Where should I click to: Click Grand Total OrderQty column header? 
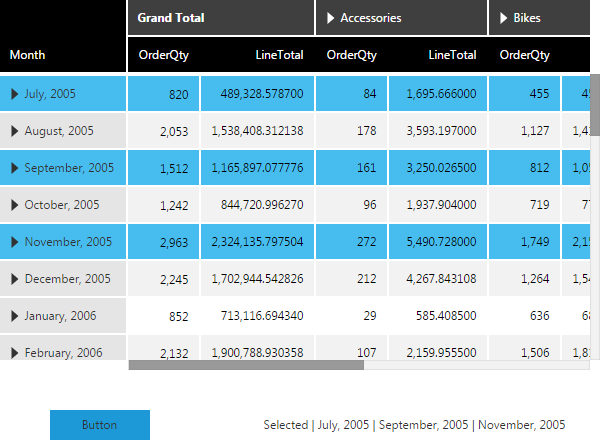click(164, 55)
